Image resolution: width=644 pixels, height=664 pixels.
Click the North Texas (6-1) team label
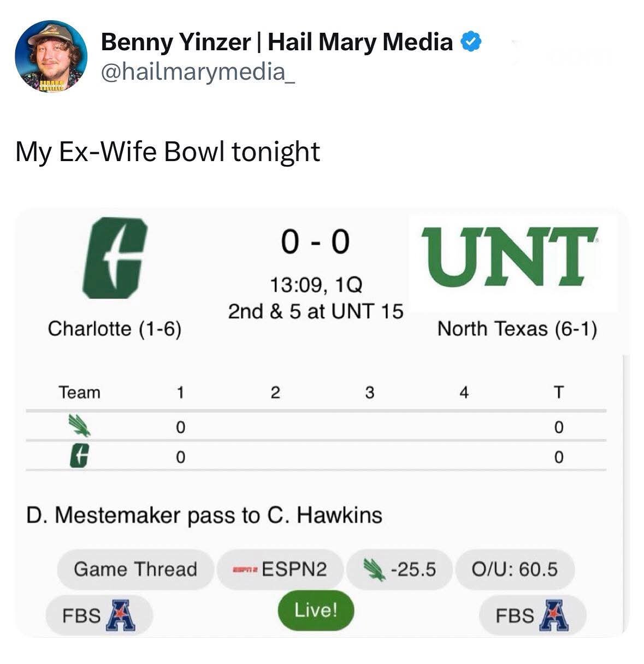[517, 329]
